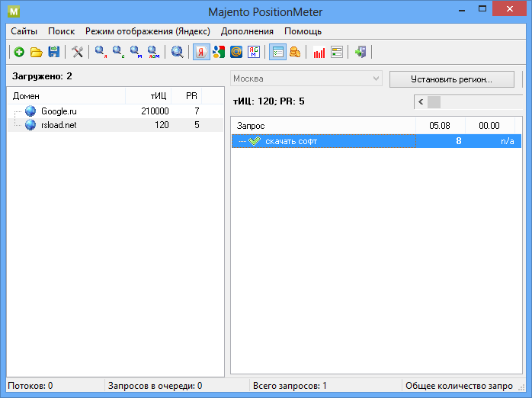This screenshot has width=532, height=398.
Task: Open the Дополнения menu
Action: point(247,31)
